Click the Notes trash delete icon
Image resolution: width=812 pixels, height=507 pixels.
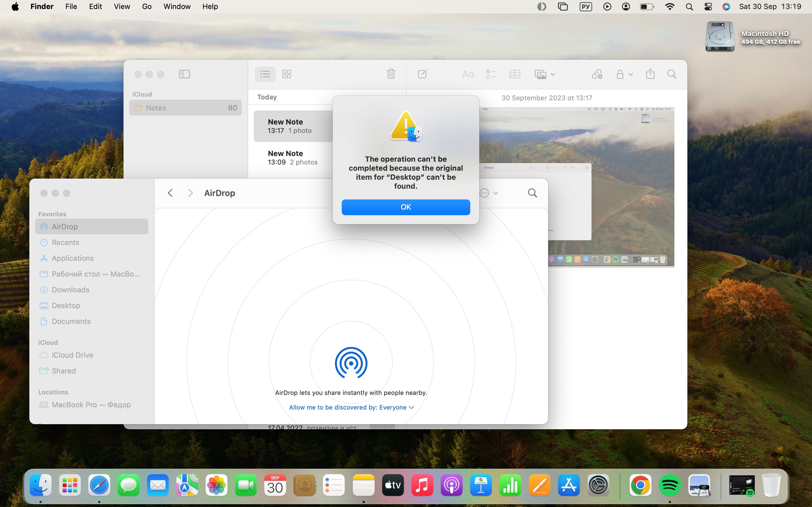coord(390,74)
